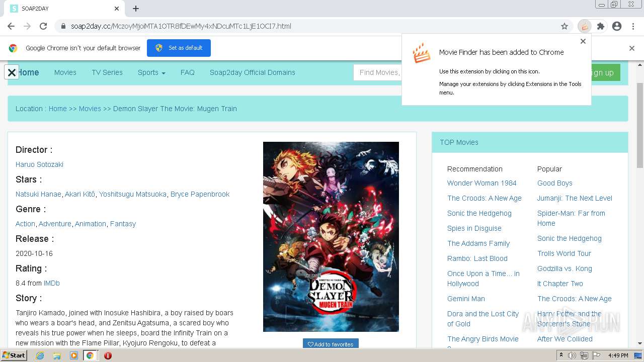Viewport: 644px width, 362px height.
Task: Open a new tab with plus icon
Action: coord(136,9)
